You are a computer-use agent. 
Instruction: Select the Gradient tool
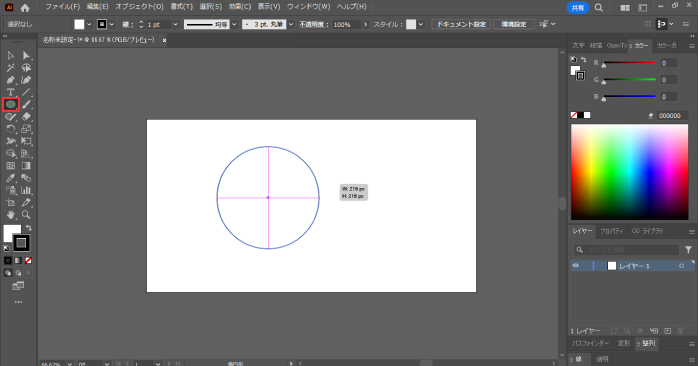pyautogui.click(x=26, y=166)
